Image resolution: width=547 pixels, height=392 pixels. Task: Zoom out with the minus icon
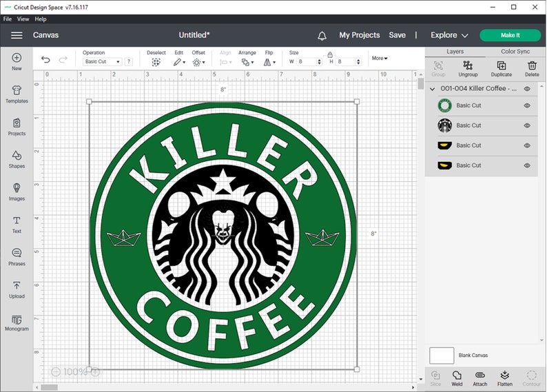pyautogui.click(x=56, y=372)
